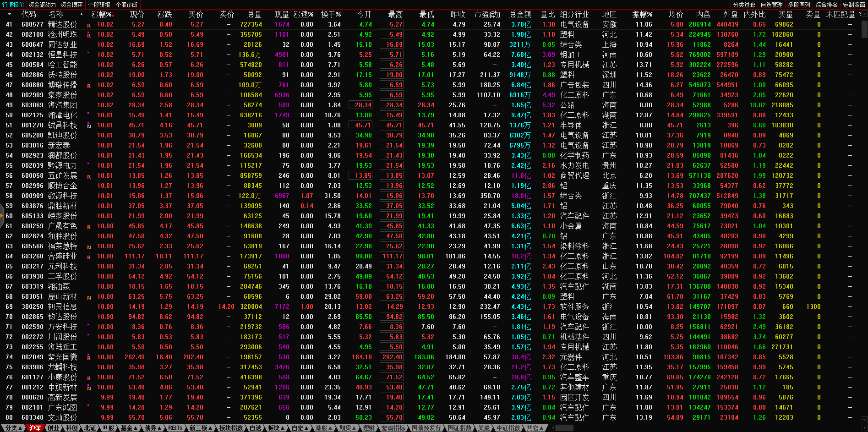
Task: Switch to the 资金驱动力 tab
Action: point(42,5)
